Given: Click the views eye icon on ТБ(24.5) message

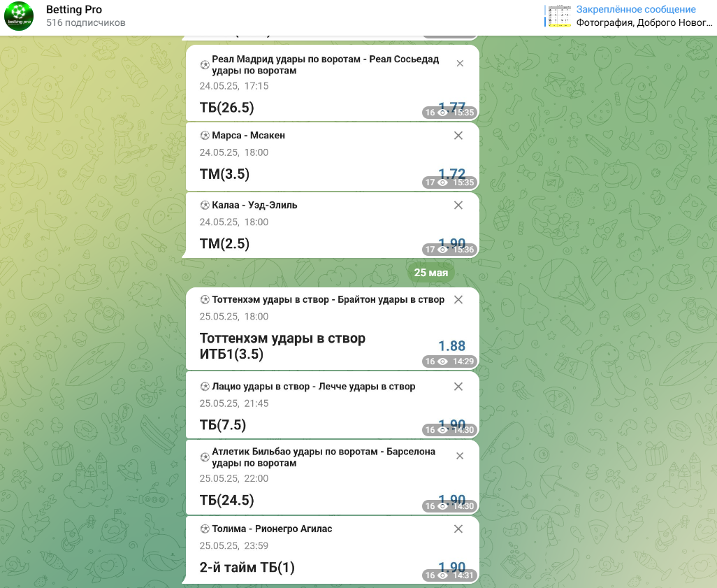Looking at the screenshot, I should click(442, 506).
